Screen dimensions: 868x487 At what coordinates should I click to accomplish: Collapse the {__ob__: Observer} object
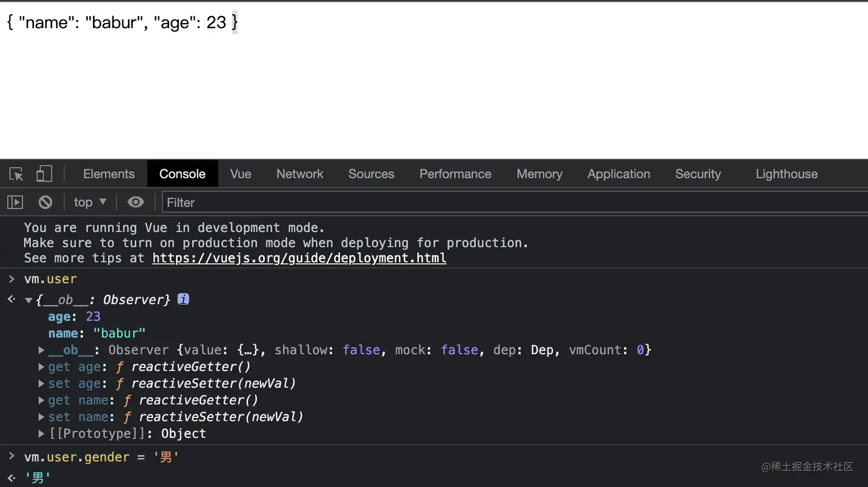(x=28, y=300)
